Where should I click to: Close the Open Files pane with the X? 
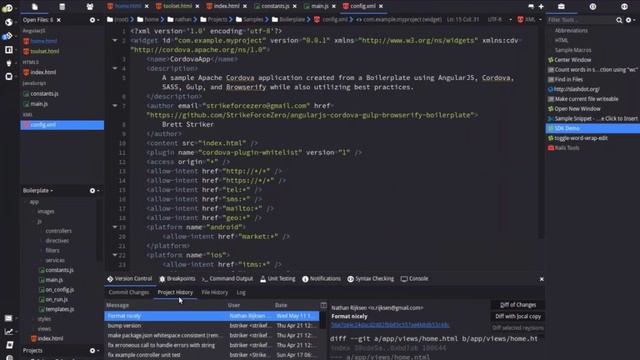[59, 20]
